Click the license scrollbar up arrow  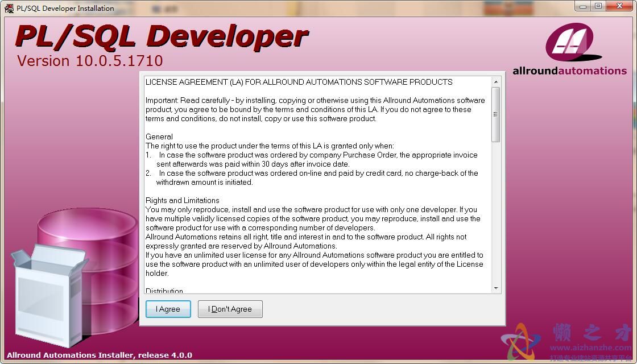click(495, 82)
